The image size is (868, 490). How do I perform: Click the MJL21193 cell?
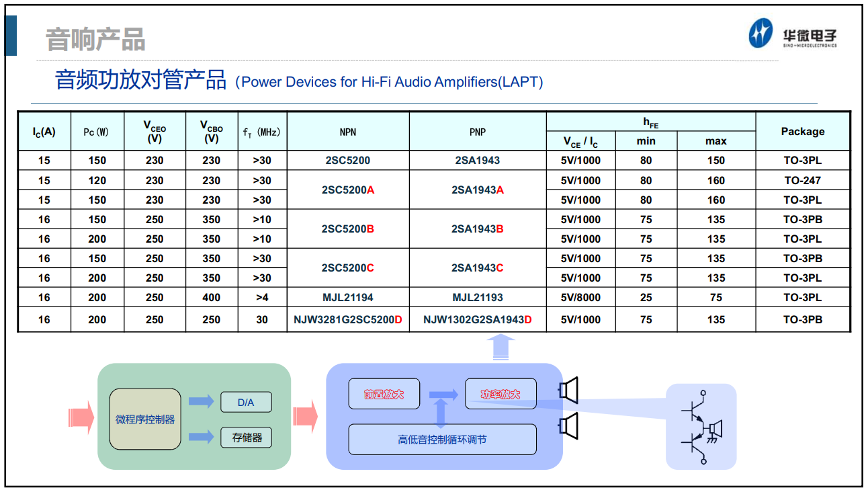tap(478, 297)
